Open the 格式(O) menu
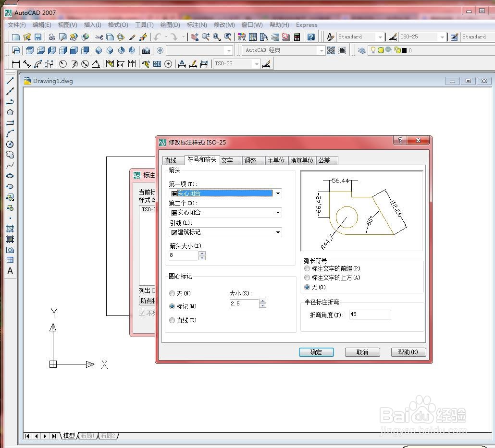The width and height of the screenshot is (495, 448). [x=118, y=25]
